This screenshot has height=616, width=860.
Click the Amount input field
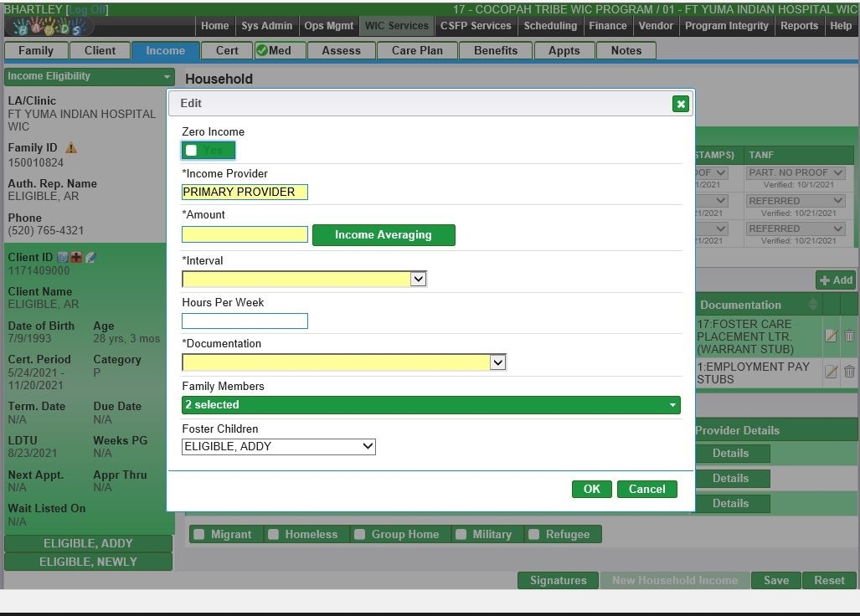245,235
